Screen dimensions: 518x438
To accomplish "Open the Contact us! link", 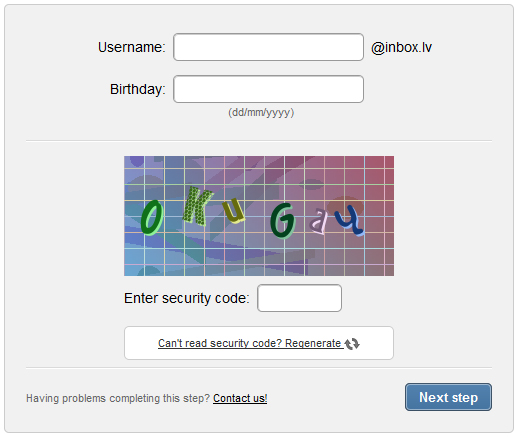I will (x=240, y=398).
